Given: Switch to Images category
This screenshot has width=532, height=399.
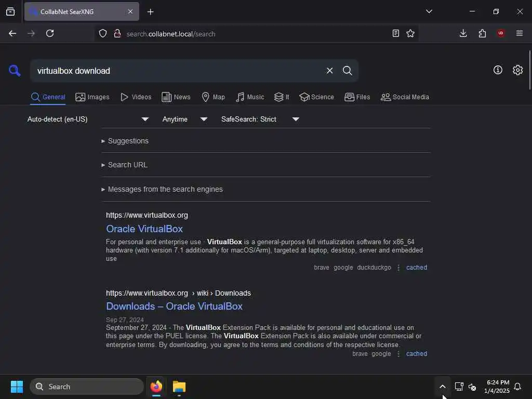Looking at the screenshot, I should (x=92, y=97).
